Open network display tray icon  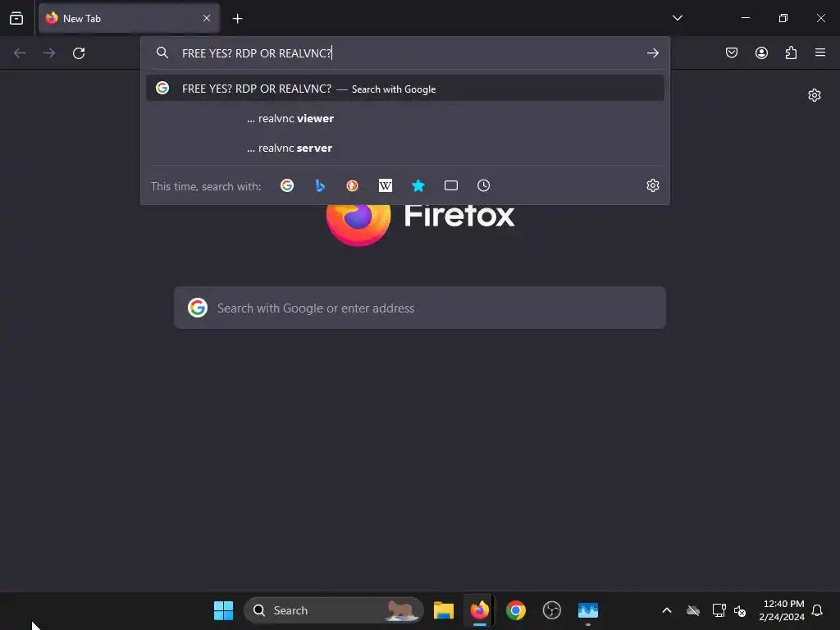click(719, 610)
